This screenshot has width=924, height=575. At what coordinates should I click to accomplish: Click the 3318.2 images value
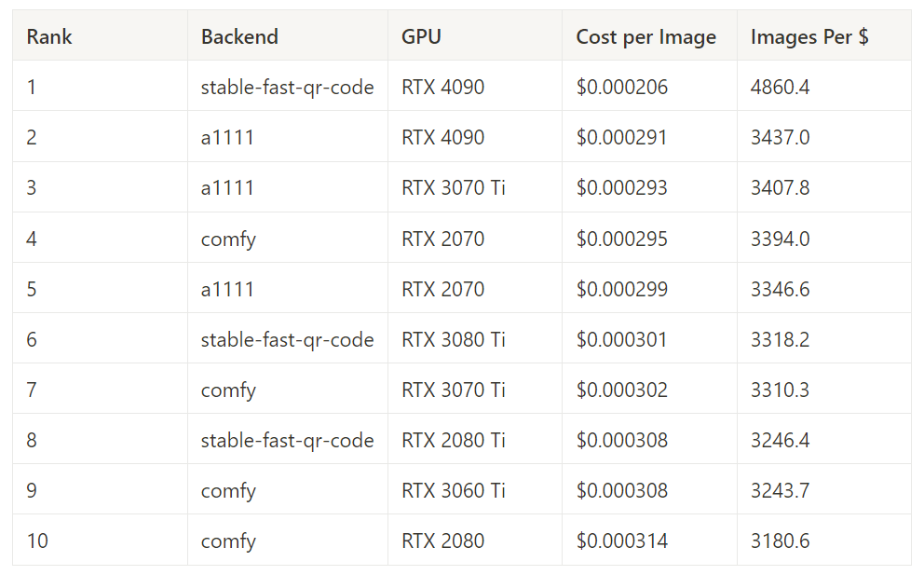[x=780, y=340]
